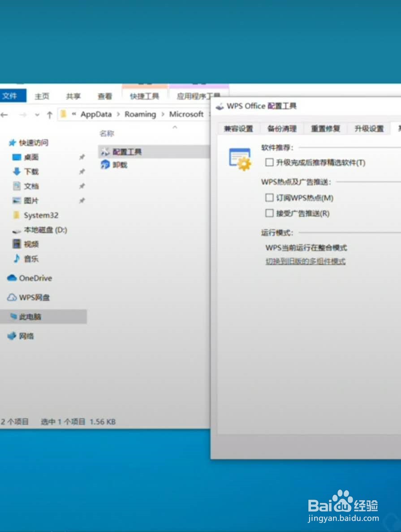Check the 订阅WPS热点 option
This screenshot has width=401, height=532.
(x=269, y=197)
